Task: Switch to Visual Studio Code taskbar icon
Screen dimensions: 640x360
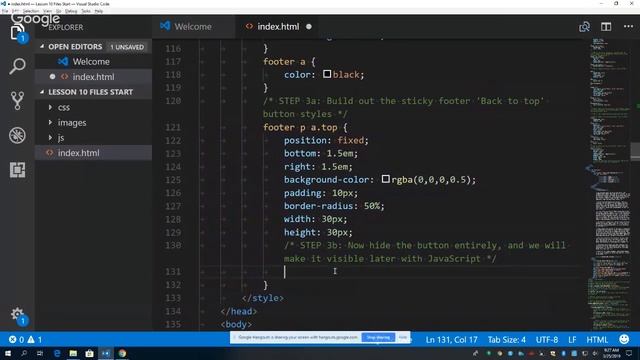Action: pyautogui.click(x=106, y=353)
